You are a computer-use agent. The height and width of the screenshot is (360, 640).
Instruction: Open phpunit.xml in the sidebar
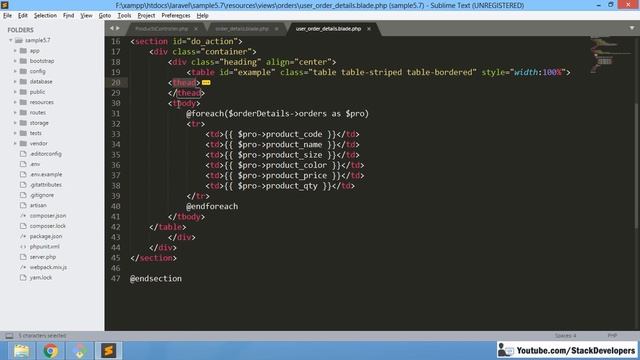[44, 247]
